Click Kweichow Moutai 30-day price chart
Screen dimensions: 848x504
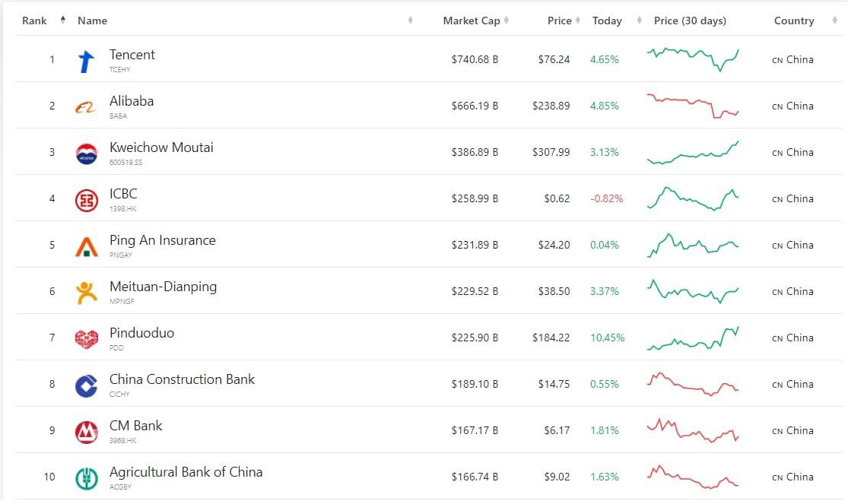pyautogui.click(x=692, y=152)
